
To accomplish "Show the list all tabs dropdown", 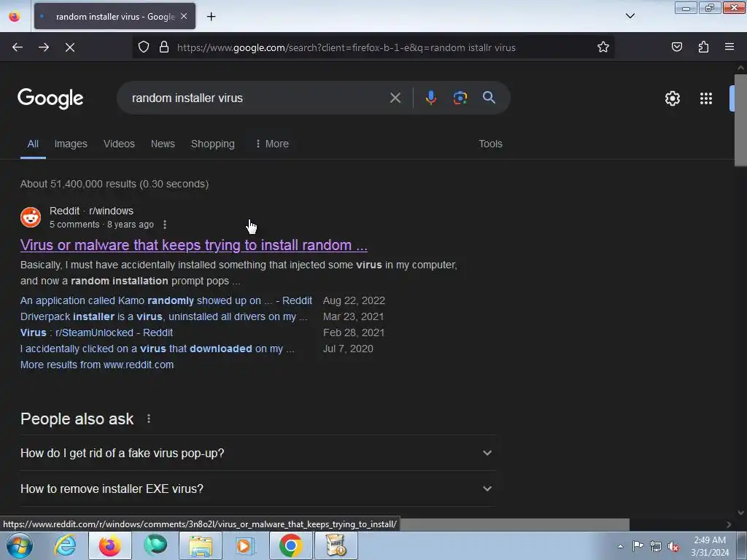I will coord(630,16).
